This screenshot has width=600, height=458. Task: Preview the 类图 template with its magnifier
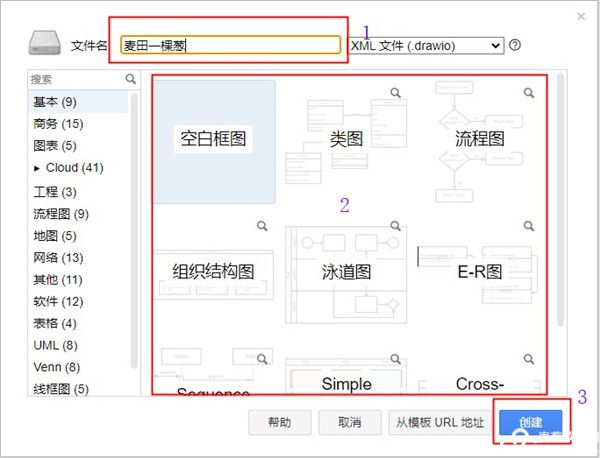pyautogui.click(x=396, y=92)
